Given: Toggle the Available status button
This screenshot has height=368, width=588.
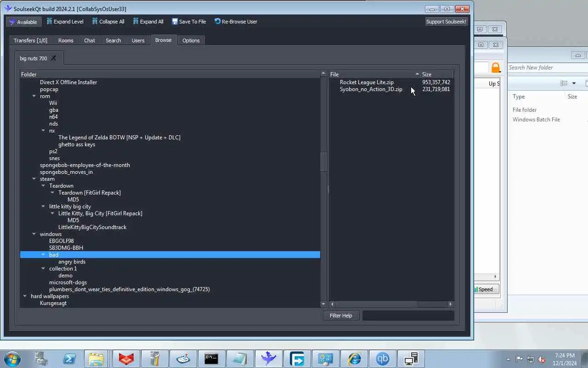Looking at the screenshot, I should pos(23,22).
